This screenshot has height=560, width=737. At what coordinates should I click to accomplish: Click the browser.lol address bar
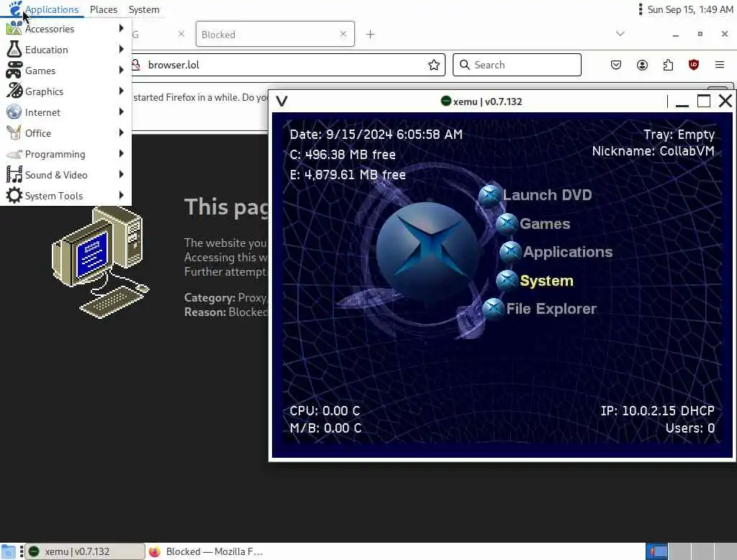click(286, 65)
